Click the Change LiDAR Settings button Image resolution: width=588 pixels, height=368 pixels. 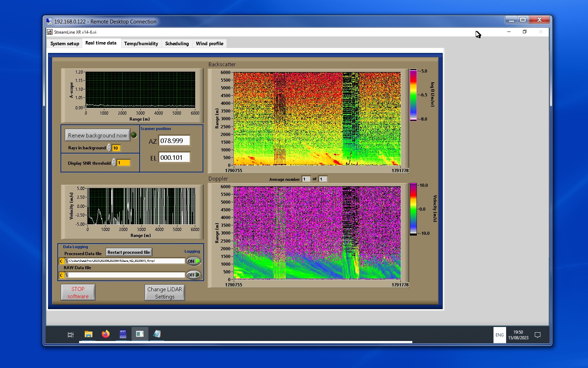point(164,293)
